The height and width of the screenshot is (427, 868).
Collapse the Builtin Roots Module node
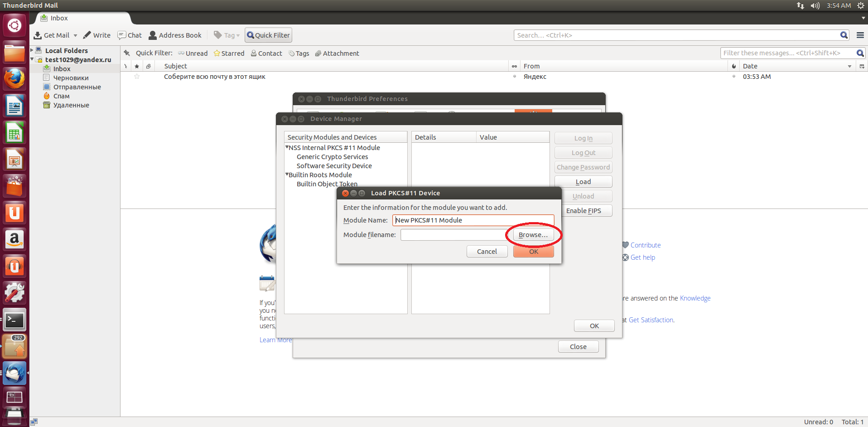287,175
